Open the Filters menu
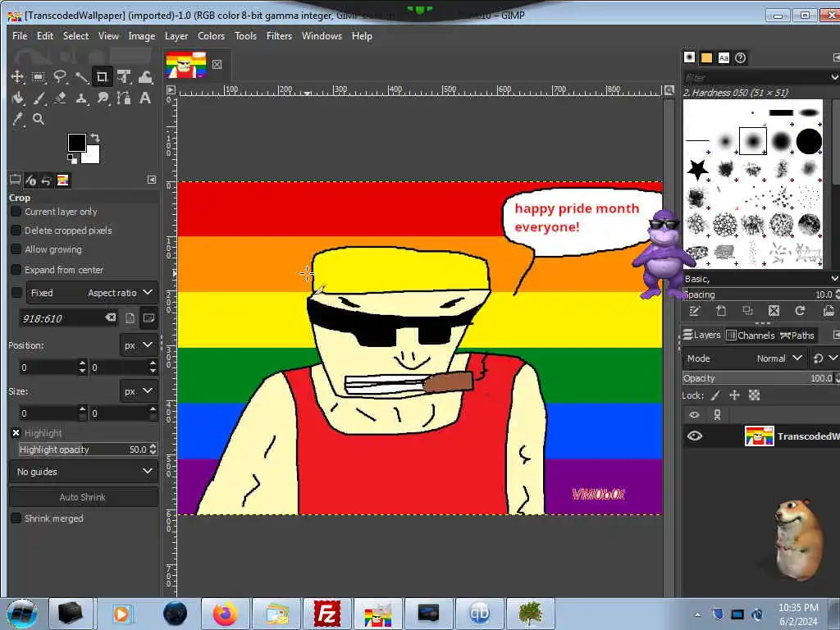Image resolution: width=840 pixels, height=630 pixels. click(x=279, y=36)
